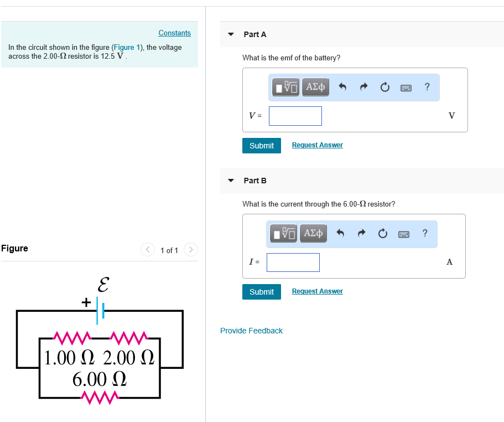The image size is (504, 422).
Task: Open math templates button in Part A
Action: coord(285,87)
